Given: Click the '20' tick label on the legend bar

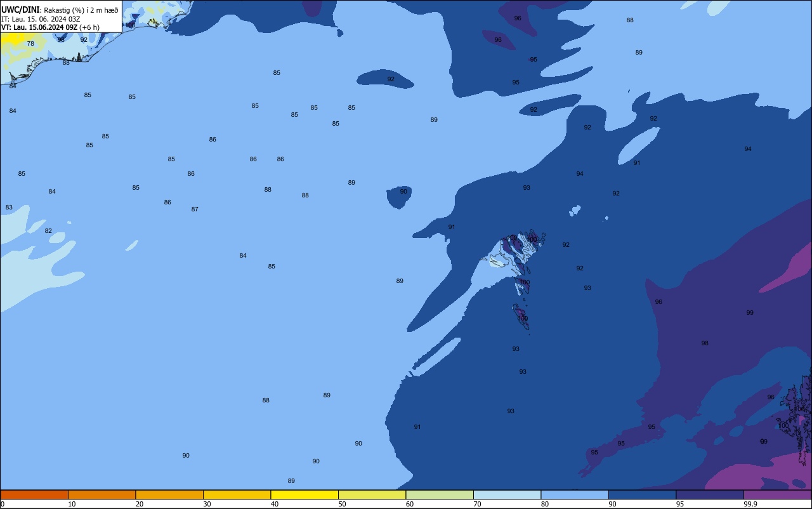Looking at the screenshot, I should click(140, 504).
